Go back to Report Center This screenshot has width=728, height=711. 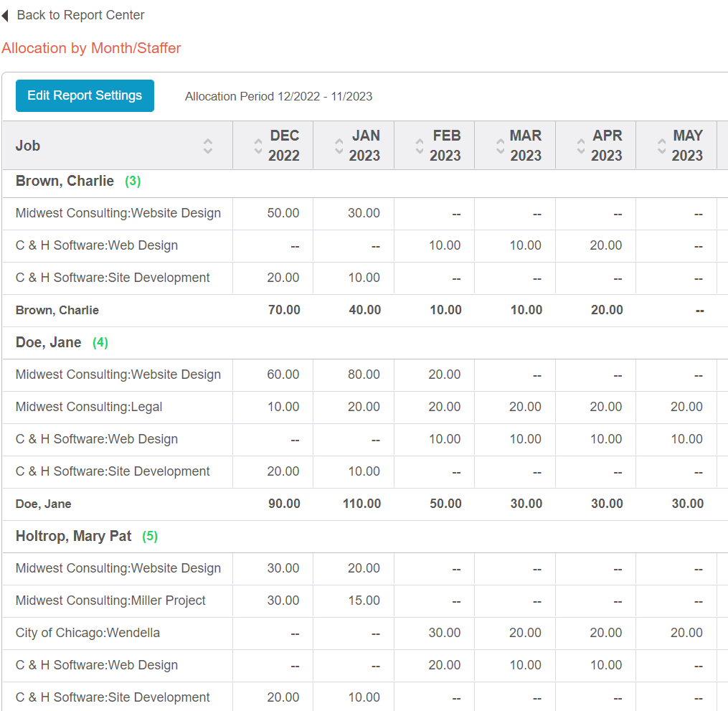click(x=80, y=15)
